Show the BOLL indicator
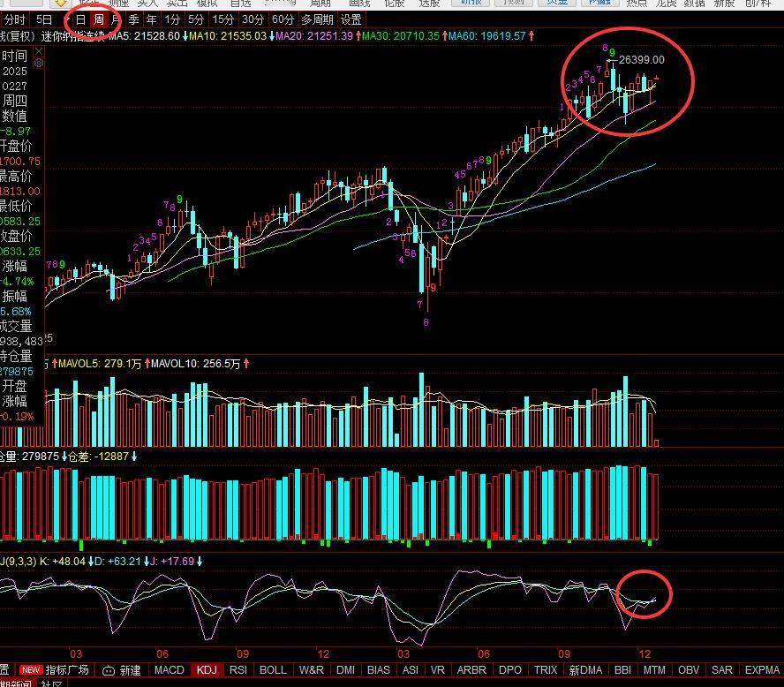 (273, 670)
